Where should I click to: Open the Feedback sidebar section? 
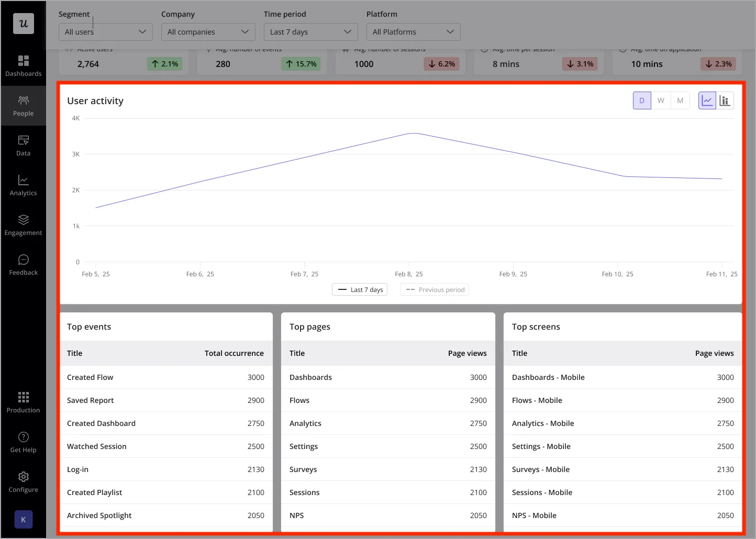point(24,265)
